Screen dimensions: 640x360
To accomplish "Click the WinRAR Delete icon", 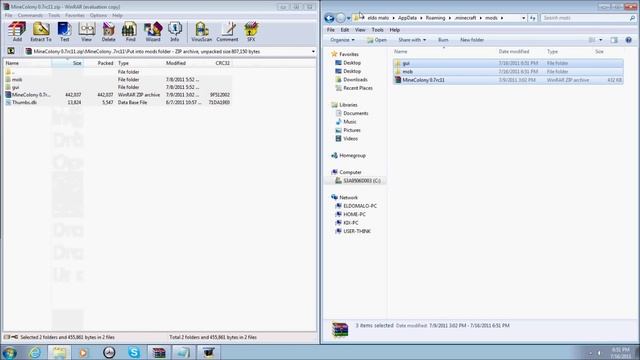I will [108, 32].
